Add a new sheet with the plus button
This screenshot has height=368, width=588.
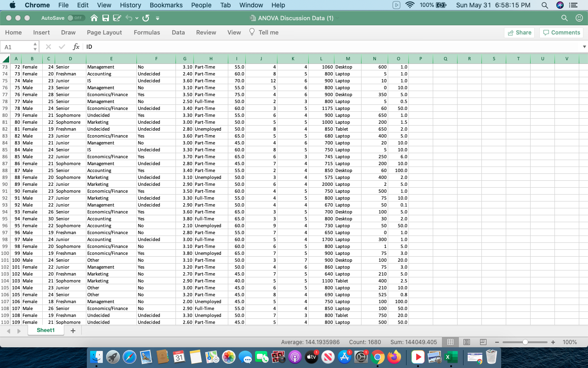point(73,330)
